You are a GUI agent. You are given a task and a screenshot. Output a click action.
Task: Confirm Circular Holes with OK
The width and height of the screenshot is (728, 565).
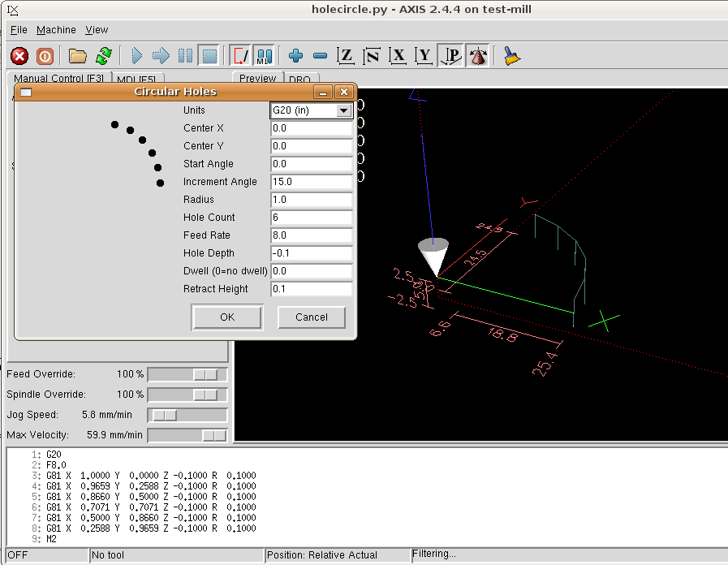227,317
